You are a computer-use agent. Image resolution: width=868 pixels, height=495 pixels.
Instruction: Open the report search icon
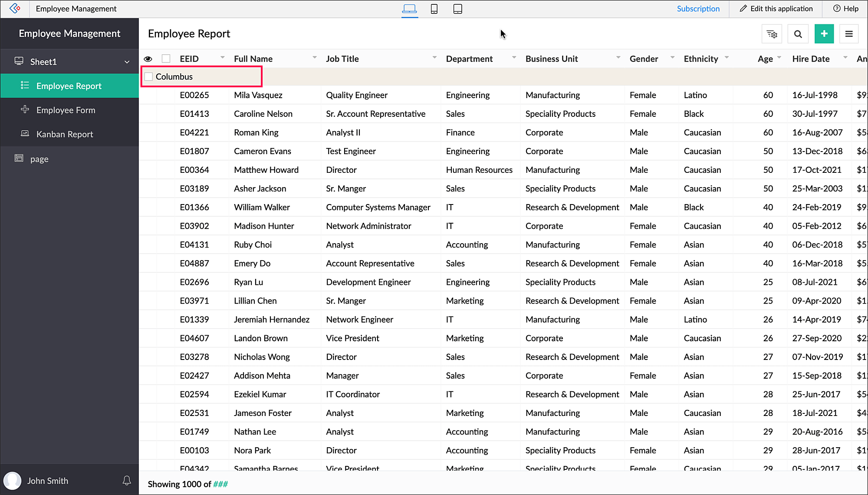pyautogui.click(x=798, y=34)
